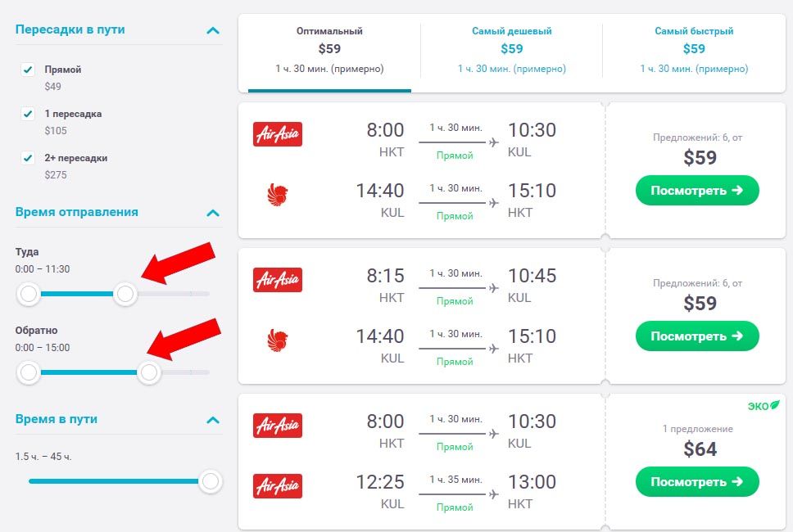Viewport: 793px width, 532px height.
Task: Collapse the Время в пути section
Action: [x=213, y=420]
